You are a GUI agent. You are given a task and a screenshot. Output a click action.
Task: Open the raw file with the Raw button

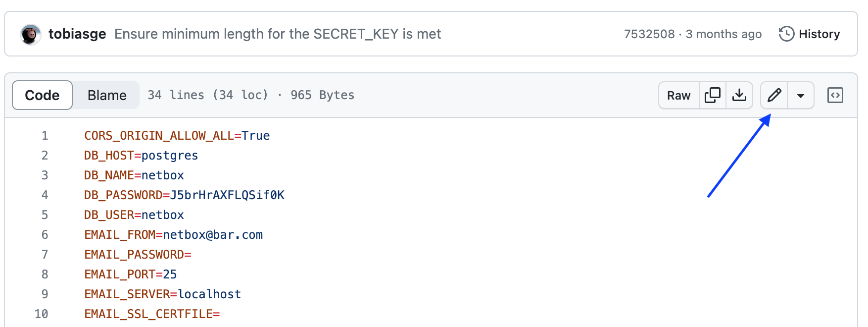[678, 95]
